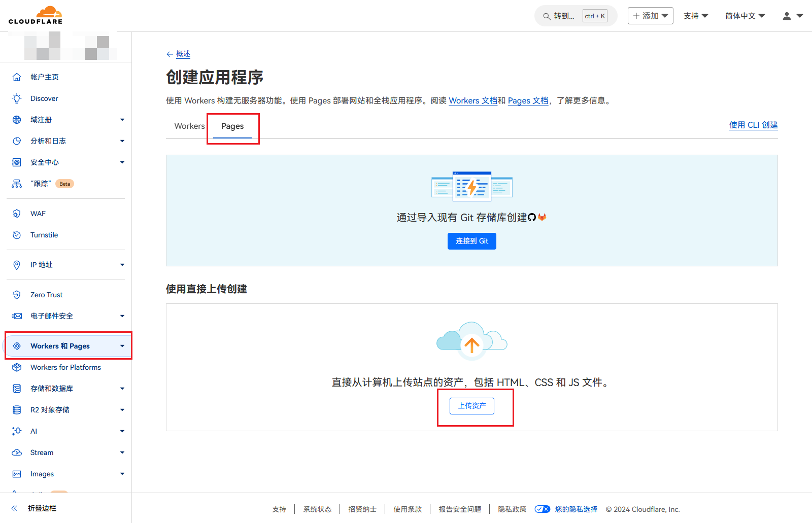The width and height of the screenshot is (812, 523).
Task: Expand the R2 对象存储 menu arrow
Action: pyautogui.click(x=122, y=410)
